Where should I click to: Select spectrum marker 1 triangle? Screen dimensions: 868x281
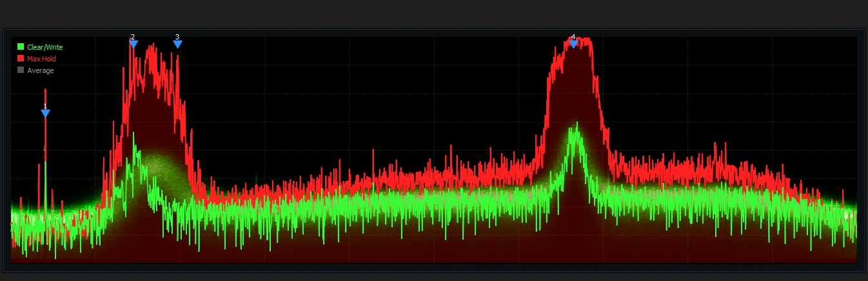pyautogui.click(x=45, y=114)
